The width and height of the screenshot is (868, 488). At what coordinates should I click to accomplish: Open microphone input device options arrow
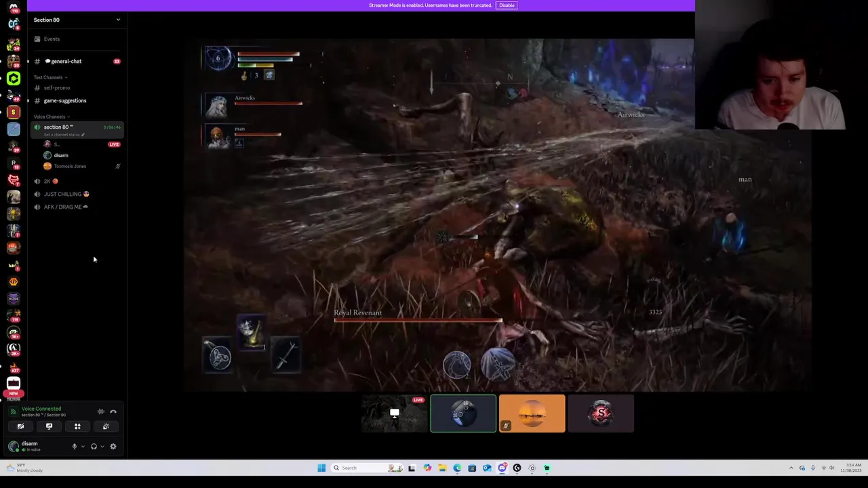83,447
